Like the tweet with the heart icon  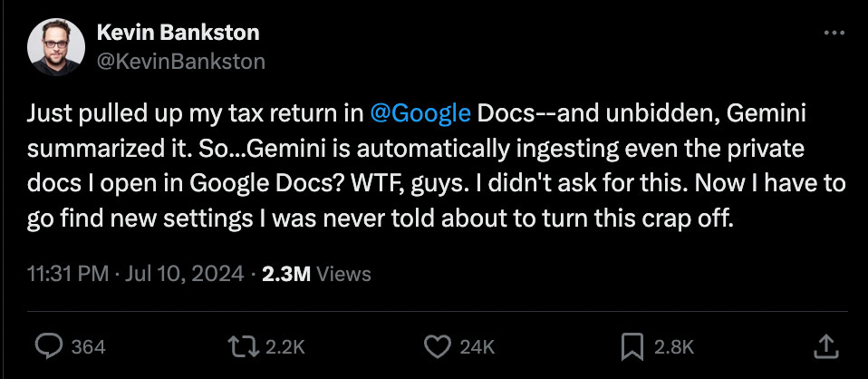439,345
